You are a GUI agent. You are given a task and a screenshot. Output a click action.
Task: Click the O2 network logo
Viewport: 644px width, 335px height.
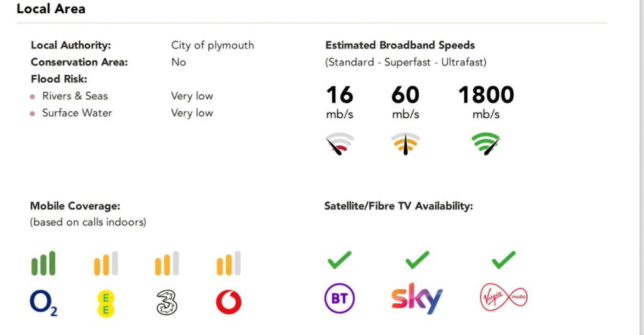pyautogui.click(x=43, y=303)
